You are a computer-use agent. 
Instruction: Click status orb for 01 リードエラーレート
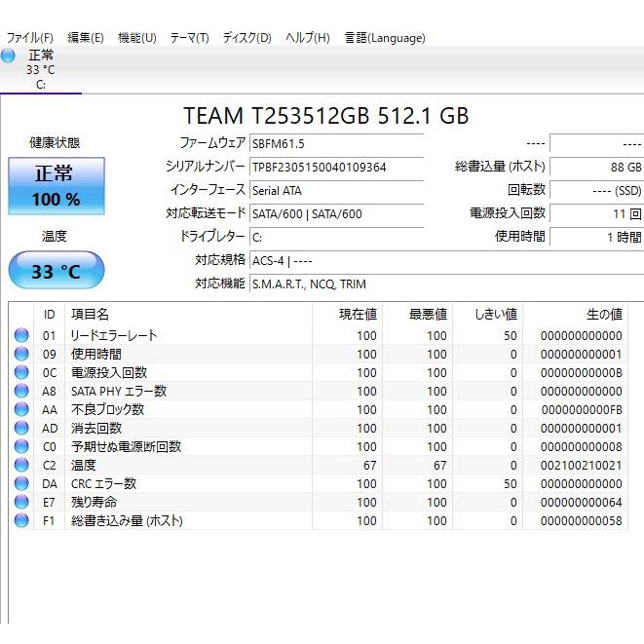coord(21,335)
